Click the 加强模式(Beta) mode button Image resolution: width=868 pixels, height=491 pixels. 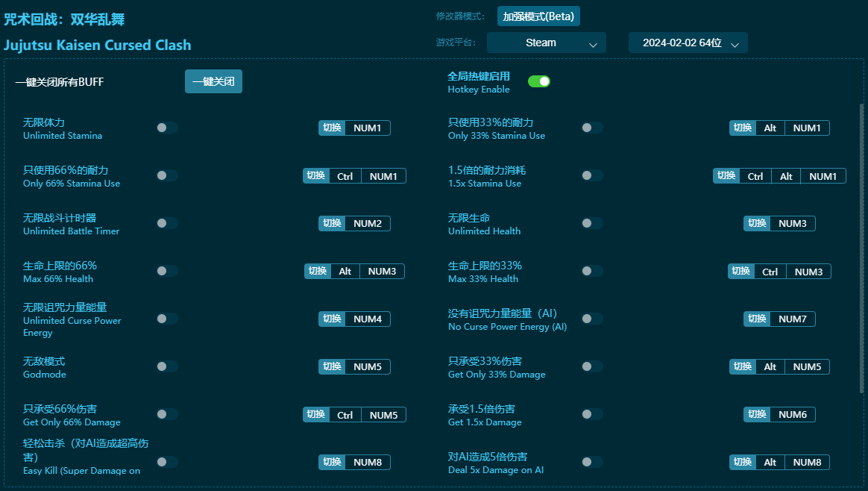(538, 16)
